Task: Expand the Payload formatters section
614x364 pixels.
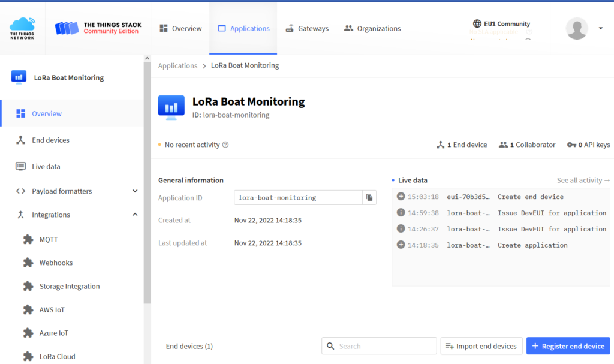Action: click(134, 191)
